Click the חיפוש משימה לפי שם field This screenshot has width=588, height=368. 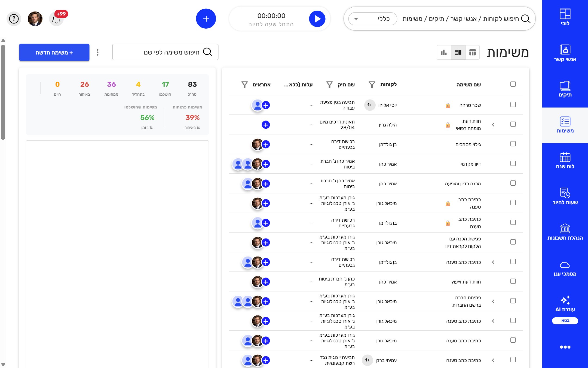(x=165, y=52)
